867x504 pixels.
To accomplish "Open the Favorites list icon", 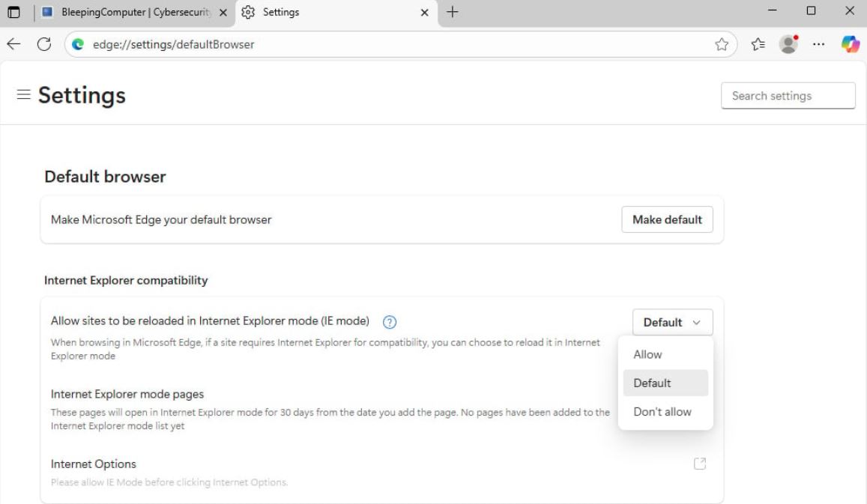I will coord(757,44).
